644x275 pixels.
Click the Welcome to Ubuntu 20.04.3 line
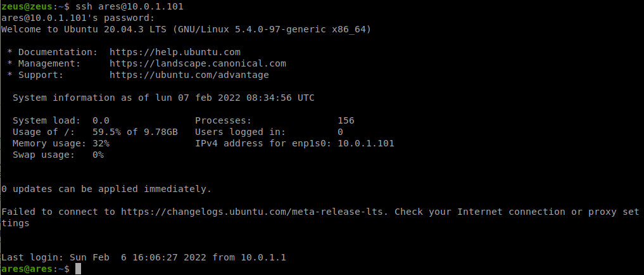[x=186, y=30]
